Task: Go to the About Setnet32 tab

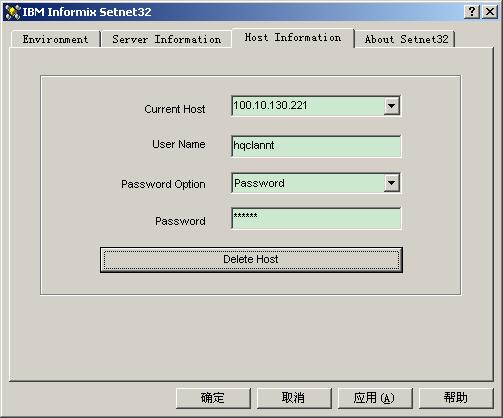Action: [x=405, y=39]
